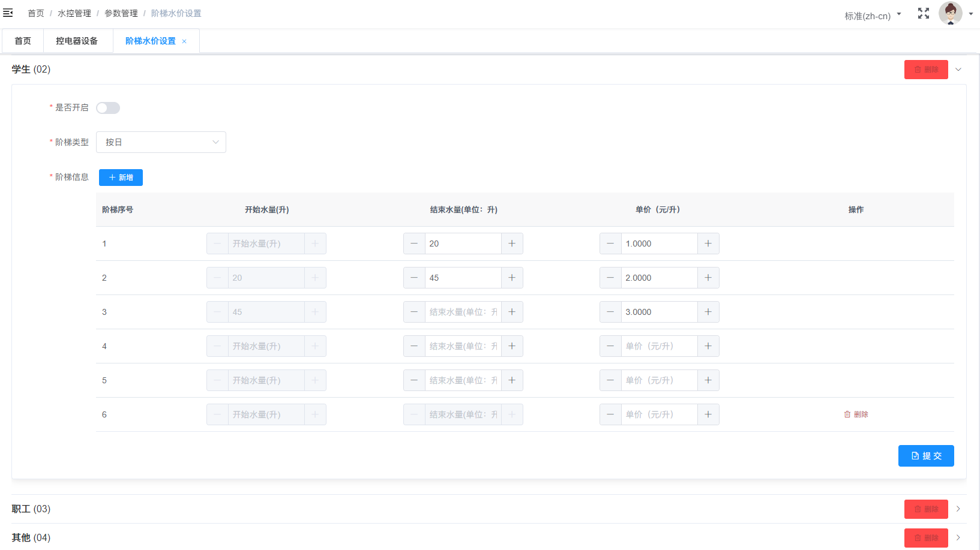Increase row 3 unit price
The height and width of the screenshot is (550, 980).
(x=708, y=312)
